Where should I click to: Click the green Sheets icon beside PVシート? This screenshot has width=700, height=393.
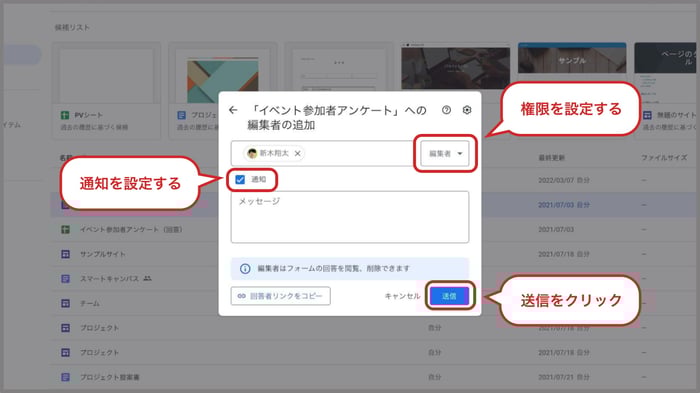(x=65, y=115)
